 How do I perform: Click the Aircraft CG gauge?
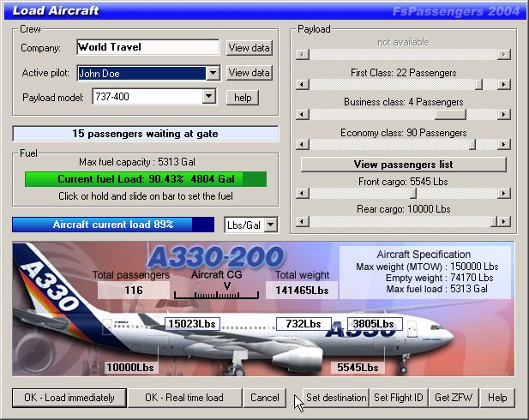216,291
